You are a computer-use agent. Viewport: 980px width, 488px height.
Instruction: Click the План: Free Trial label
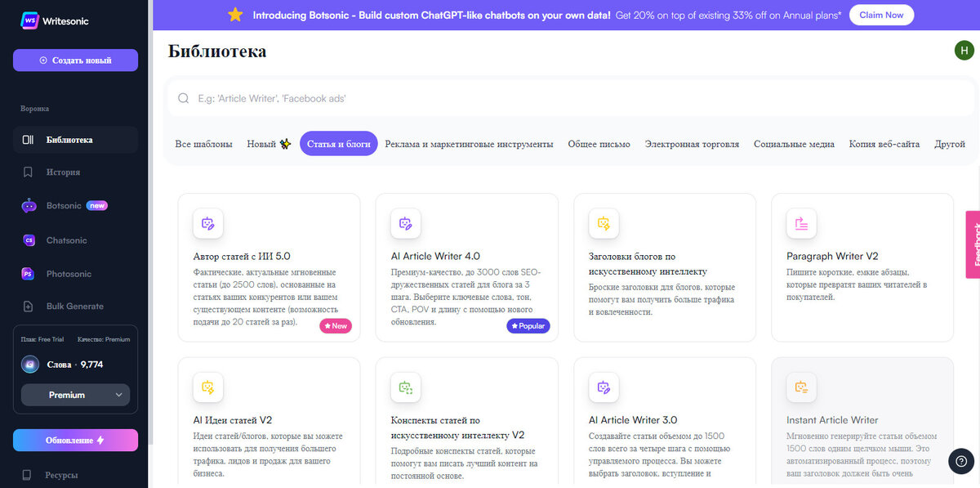pyautogui.click(x=44, y=339)
